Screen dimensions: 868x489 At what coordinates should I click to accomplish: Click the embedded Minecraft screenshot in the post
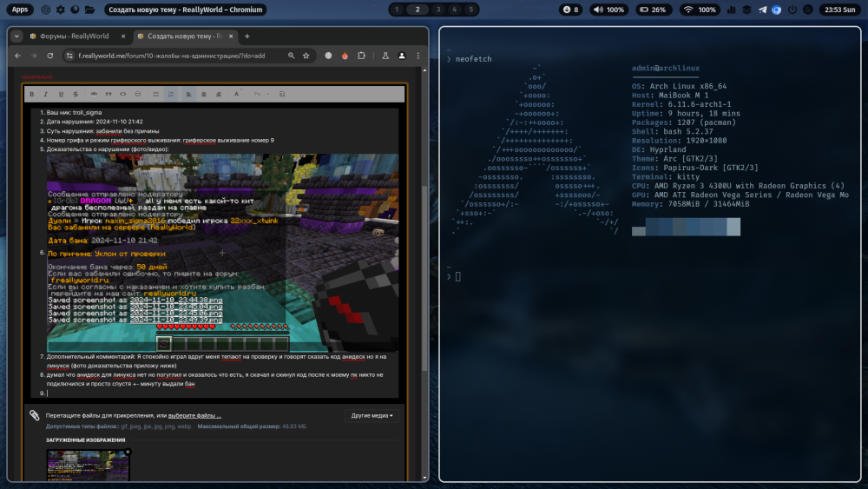[222, 253]
